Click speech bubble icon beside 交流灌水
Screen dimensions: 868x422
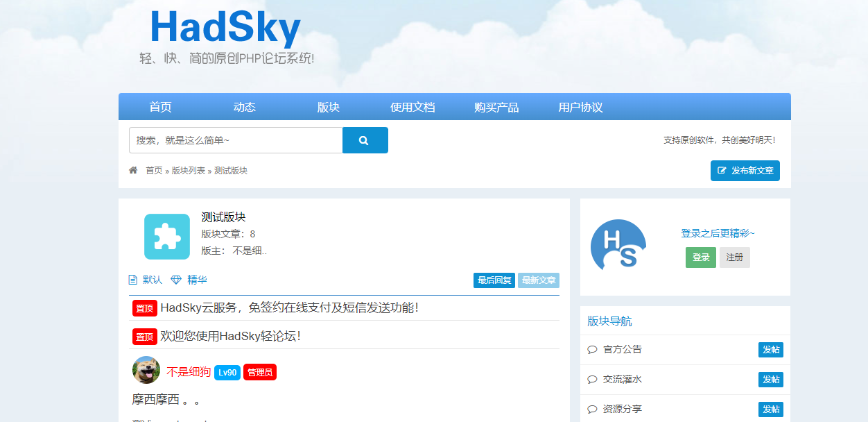[592, 380]
